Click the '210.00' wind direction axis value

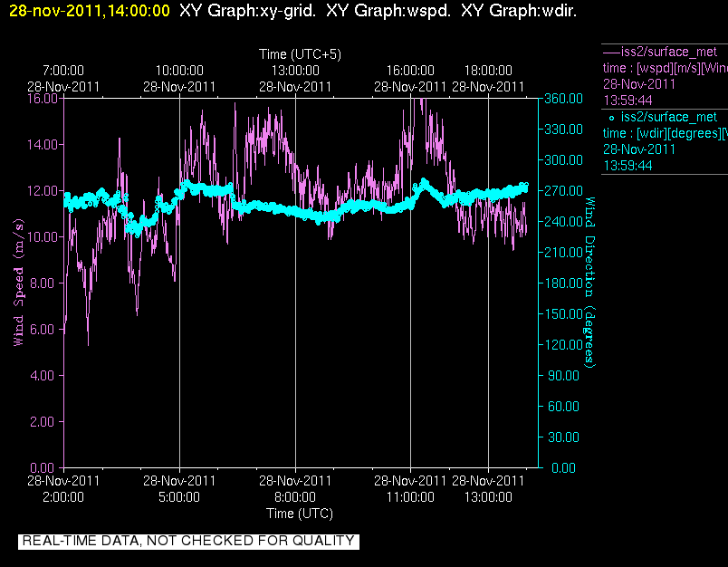point(563,252)
